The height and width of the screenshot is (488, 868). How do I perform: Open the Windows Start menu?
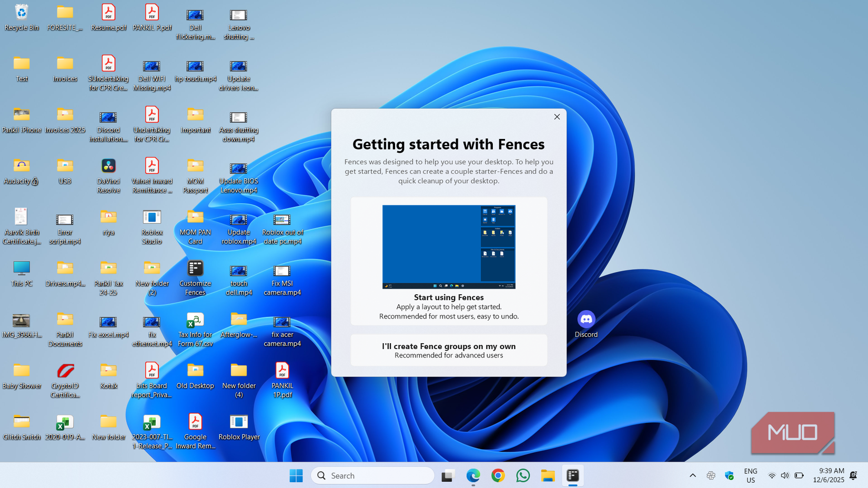click(x=296, y=475)
